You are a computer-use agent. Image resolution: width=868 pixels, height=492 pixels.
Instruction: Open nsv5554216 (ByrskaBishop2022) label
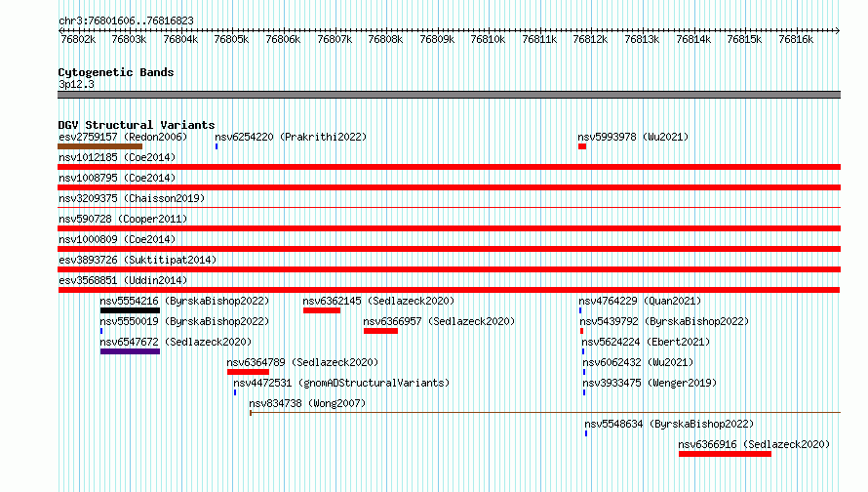click(184, 301)
